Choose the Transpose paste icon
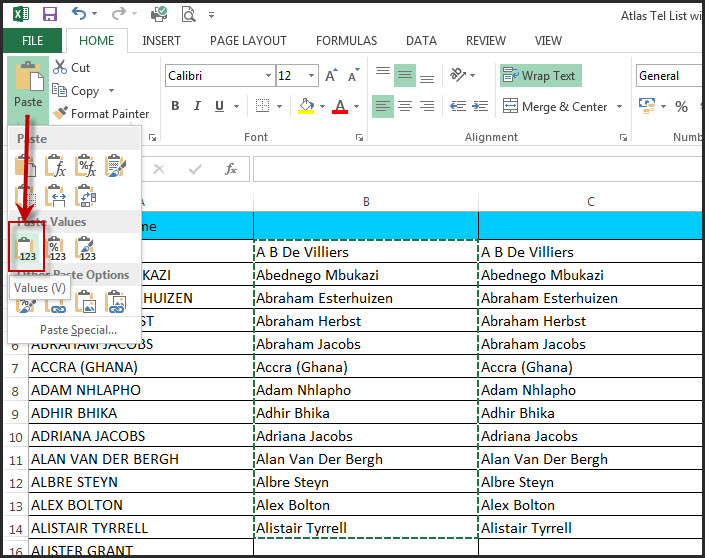705x558 pixels. click(86, 195)
